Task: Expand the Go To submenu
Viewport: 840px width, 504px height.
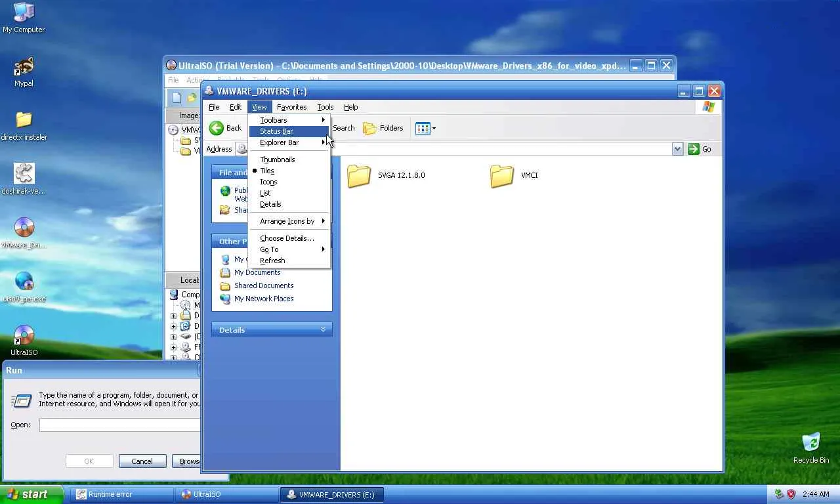Action: pos(289,249)
